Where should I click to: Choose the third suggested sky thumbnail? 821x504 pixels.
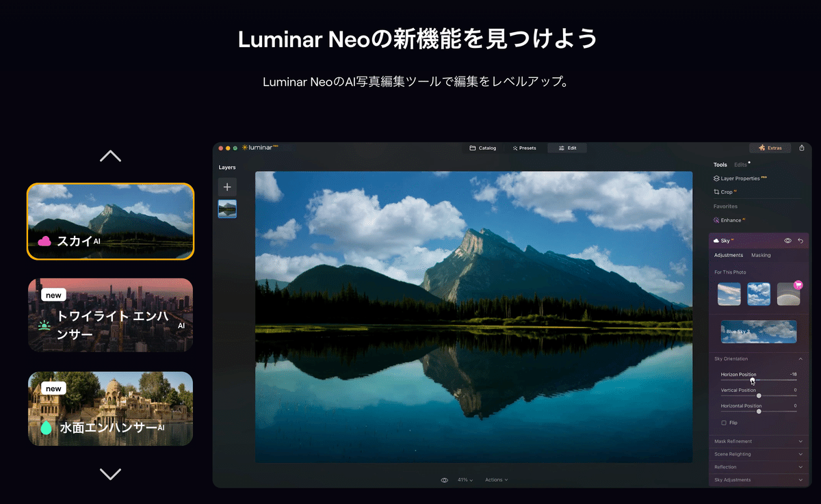point(788,294)
